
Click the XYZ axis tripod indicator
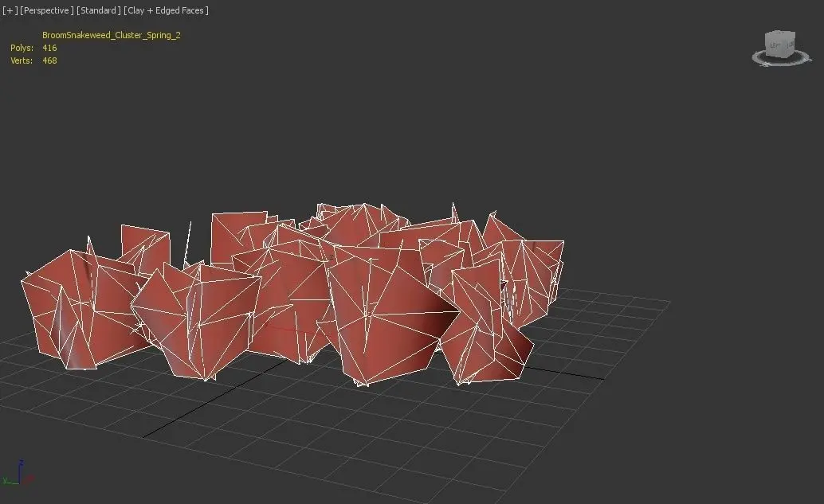tap(18, 472)
